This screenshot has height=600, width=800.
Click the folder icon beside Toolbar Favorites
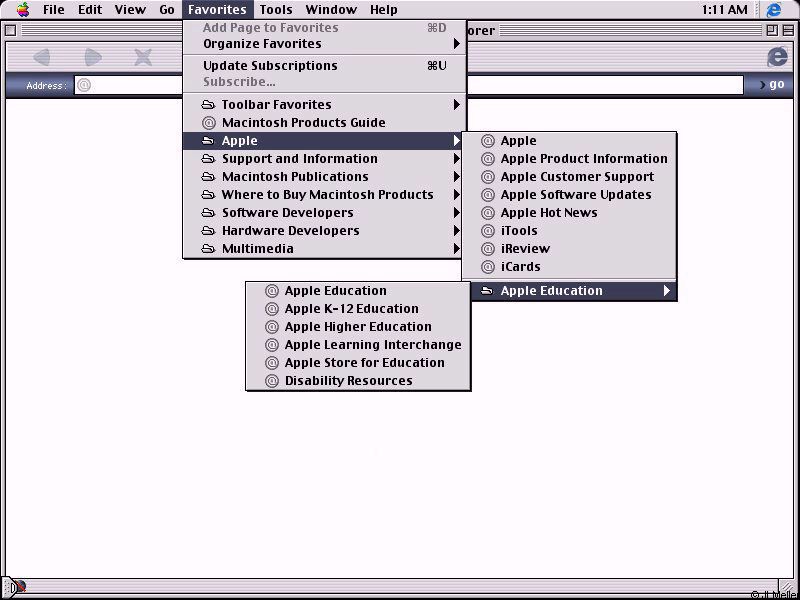tap(208, 105)
